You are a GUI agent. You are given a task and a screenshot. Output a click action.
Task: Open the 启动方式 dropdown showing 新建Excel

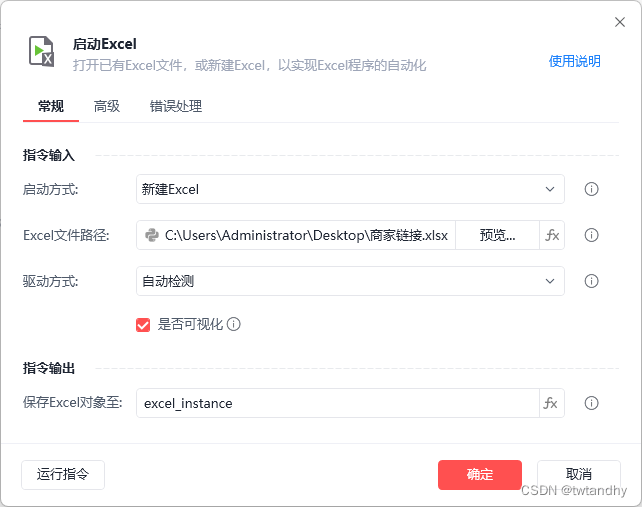point(350,189)
